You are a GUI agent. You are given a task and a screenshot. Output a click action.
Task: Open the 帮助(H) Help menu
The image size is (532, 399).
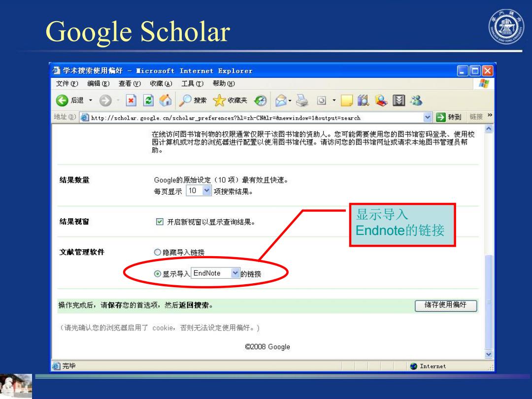[x=224, y=83]
